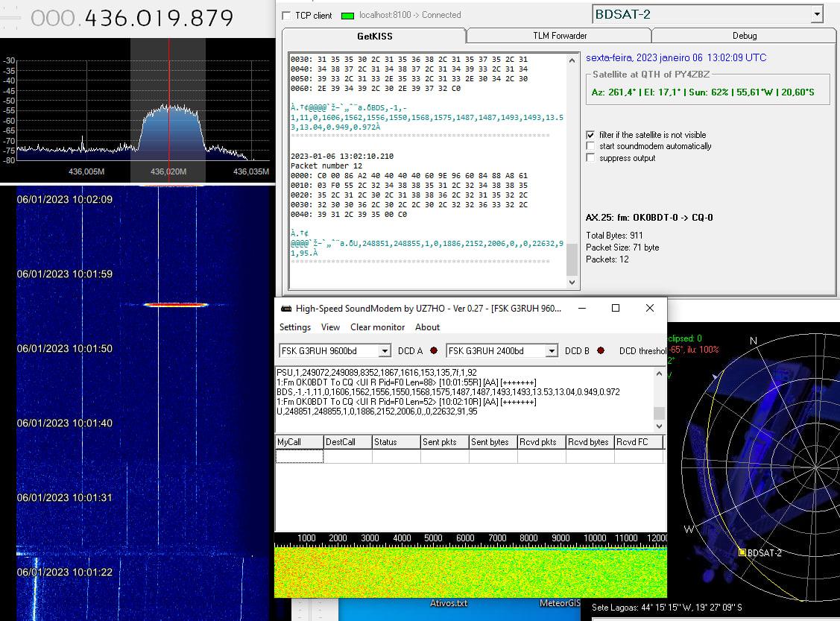The width and height of the screenshot is (840, 621).
Task: Expand the FSK G3RUH 9600bd modem dropdown
Action: coord(385,351)
